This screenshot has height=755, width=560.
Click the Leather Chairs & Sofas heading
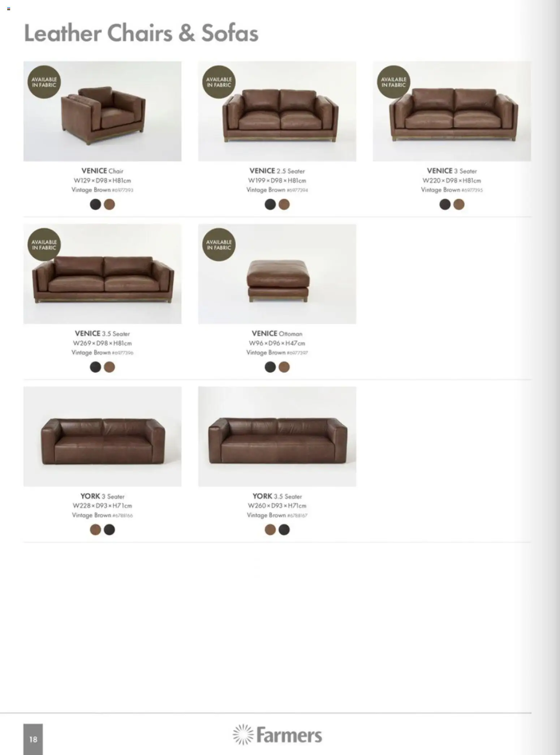tap(141, 33)
